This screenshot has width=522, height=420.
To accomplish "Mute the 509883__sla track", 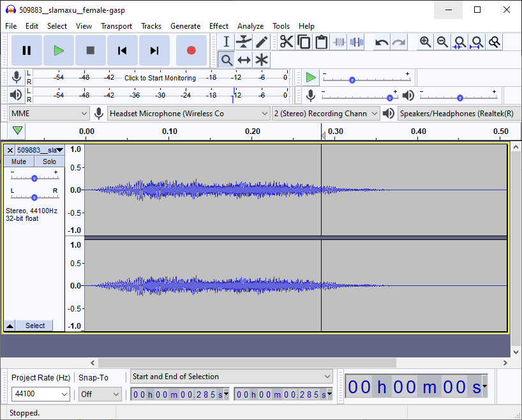I will 19,161.
